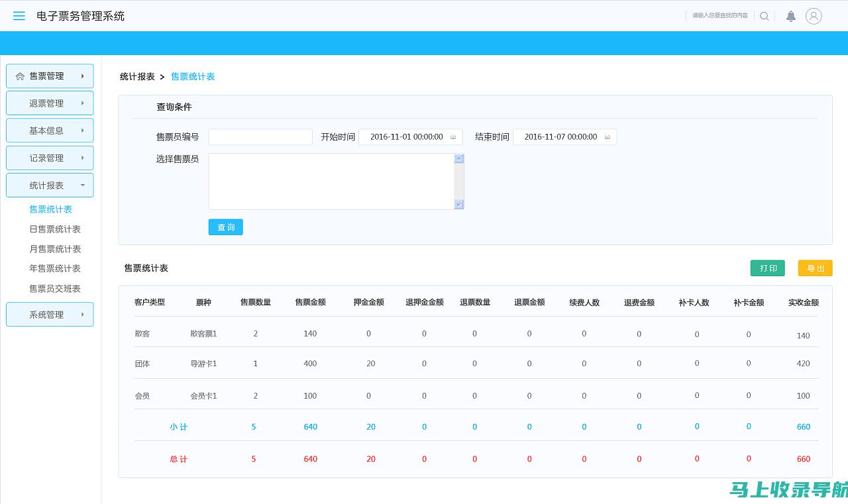Click the 小计 subtotal row label
Viewport: 848px width, 504px height.
179,427
